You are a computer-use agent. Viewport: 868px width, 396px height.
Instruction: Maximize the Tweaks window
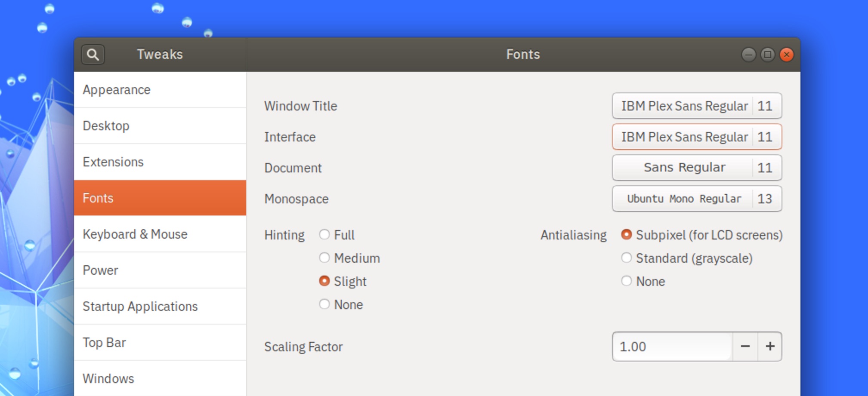click(767, 55)
